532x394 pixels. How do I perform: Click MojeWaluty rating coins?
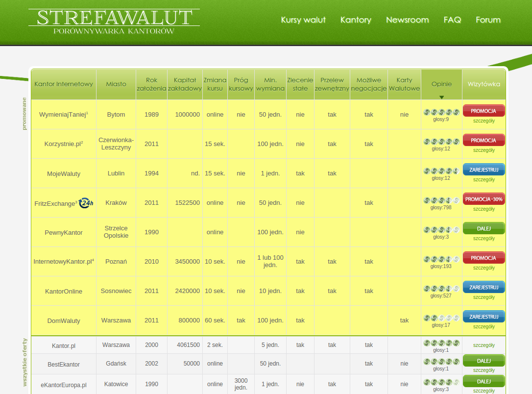[x=441, y=171]
